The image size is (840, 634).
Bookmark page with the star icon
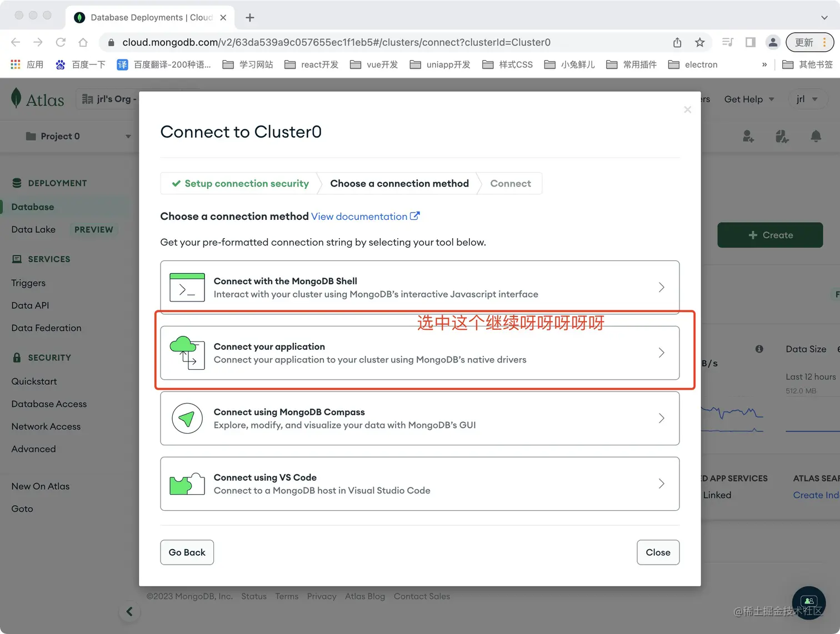tap(700, 42)
